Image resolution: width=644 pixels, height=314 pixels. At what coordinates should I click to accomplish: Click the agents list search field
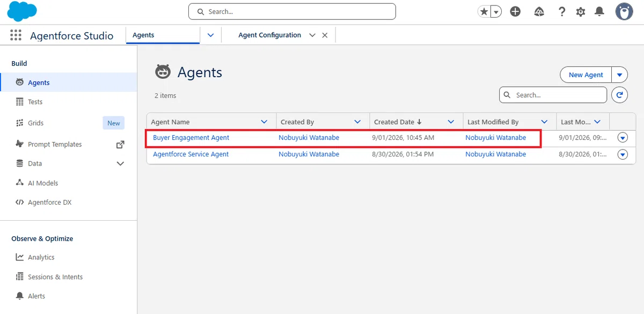(x=553, y=95)
